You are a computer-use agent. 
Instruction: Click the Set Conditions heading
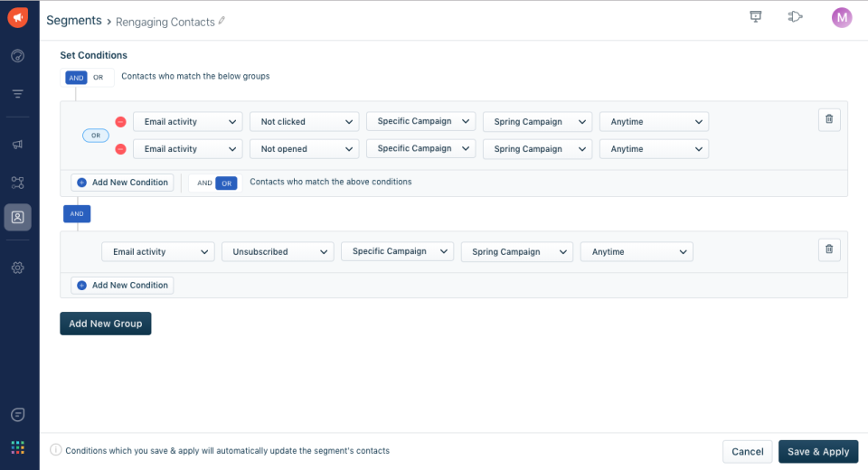93,55
